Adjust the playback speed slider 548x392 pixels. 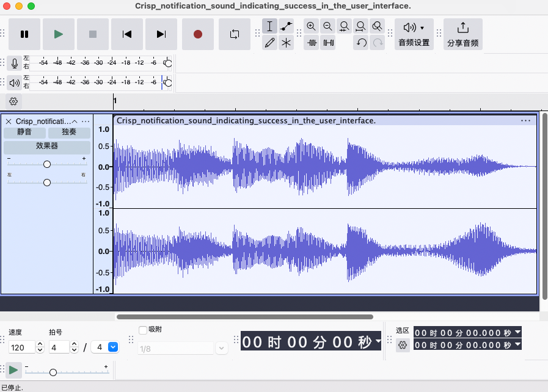point(53,372)
